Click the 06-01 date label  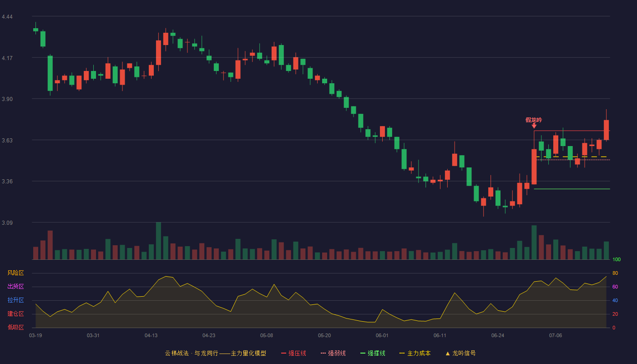382,335
